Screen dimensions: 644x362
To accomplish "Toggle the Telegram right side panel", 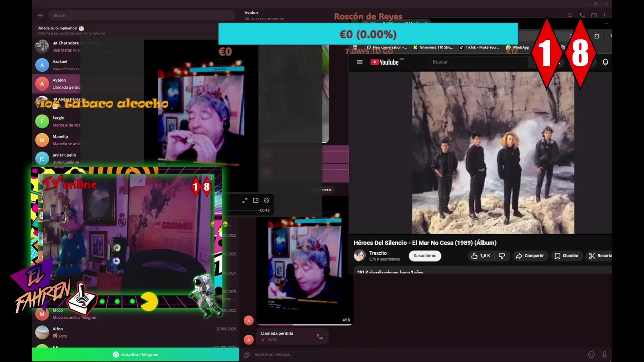I will (x=594, y=16).
